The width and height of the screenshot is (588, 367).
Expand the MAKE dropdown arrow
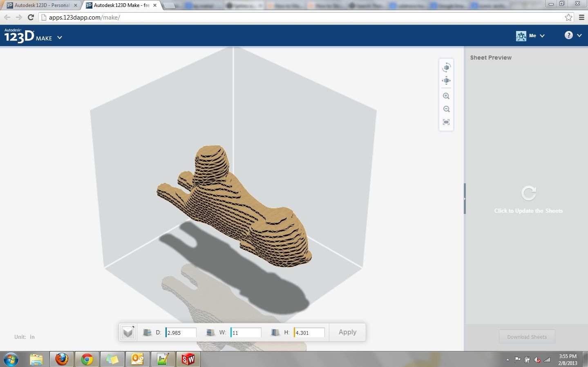59,38
